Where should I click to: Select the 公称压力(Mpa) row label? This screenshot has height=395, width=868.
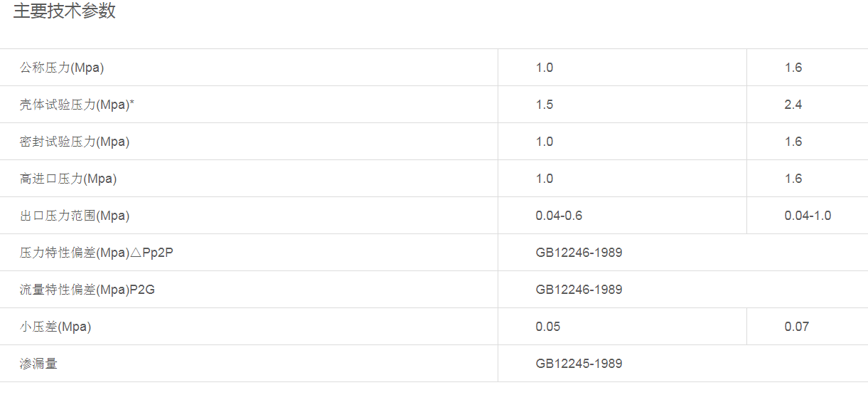pyautogui.click(x=63, y=68)
